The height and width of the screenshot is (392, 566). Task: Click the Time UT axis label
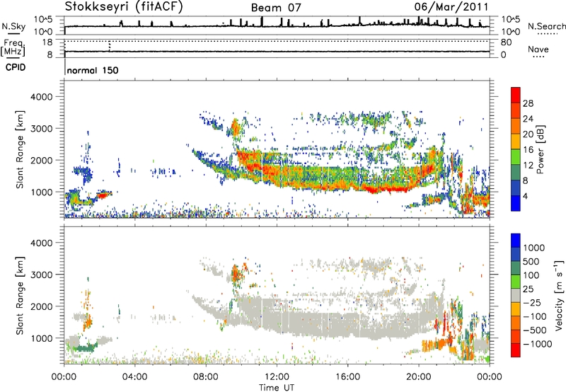[277, 388]
